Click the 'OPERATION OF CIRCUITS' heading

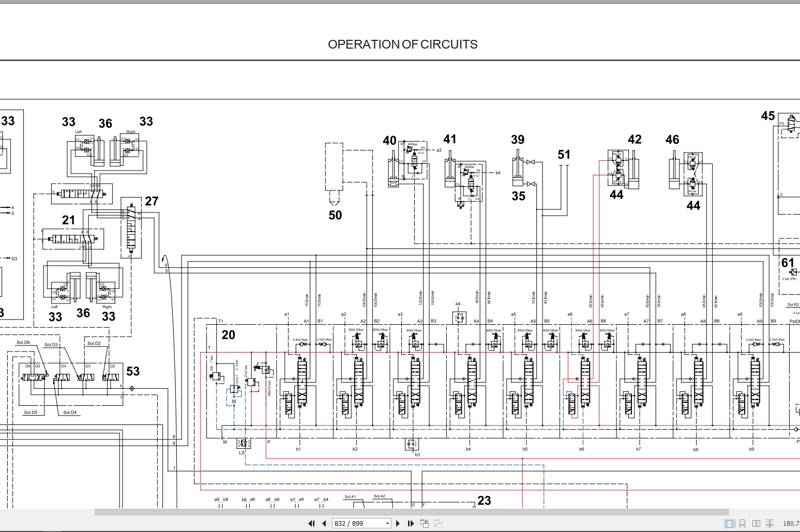[402, 44]
